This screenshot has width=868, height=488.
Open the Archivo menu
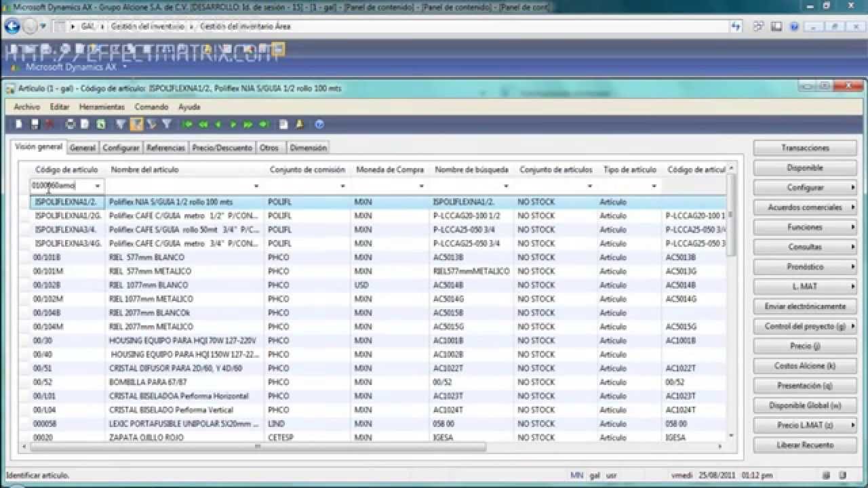pyautogui.click(x=26, y=107)
